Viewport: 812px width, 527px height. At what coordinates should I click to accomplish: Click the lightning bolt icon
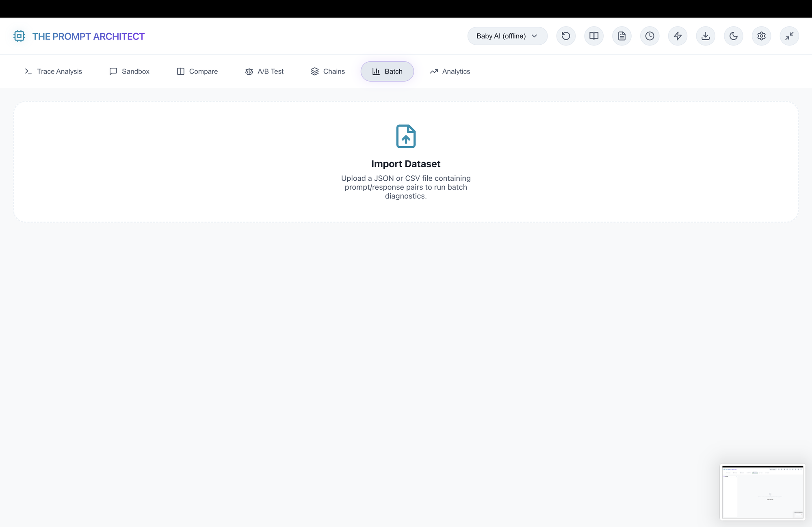point(678,36)
